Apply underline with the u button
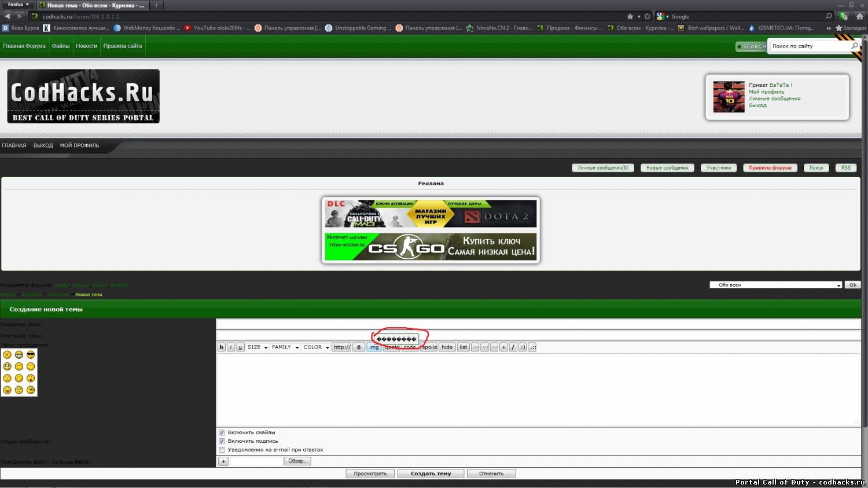 (240, 347)
